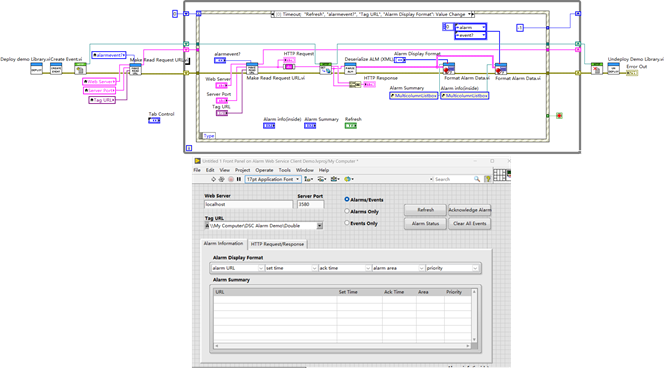Select the Deserialize ALM (XML) VI node
This screenshot has height=368, width=666.
350,69
